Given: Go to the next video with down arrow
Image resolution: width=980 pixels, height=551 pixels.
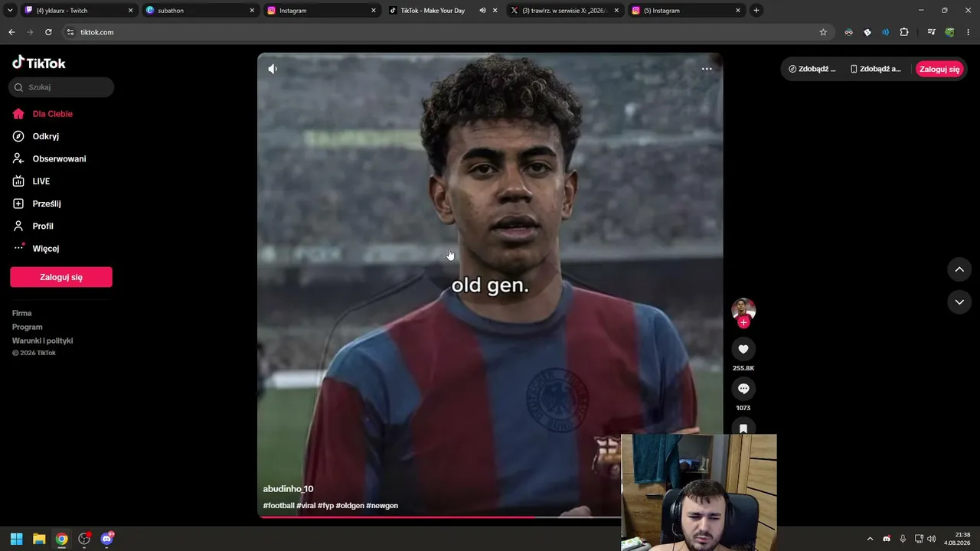Looking at the screenshot, I should pos(959,302).
